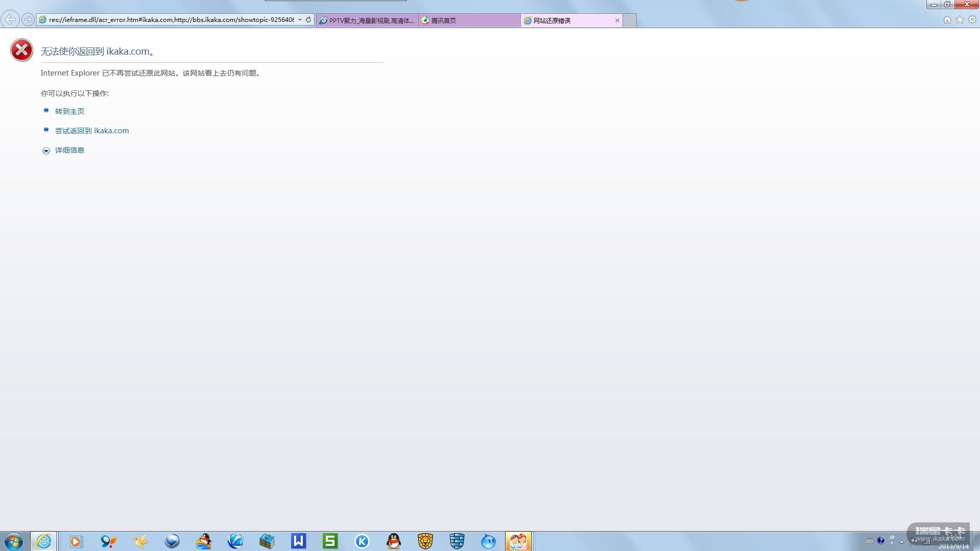Image resolution: width=980 pixels, height=551 pixels.
Task: Open the blue water drop taskbar icon
Action: 489,541
